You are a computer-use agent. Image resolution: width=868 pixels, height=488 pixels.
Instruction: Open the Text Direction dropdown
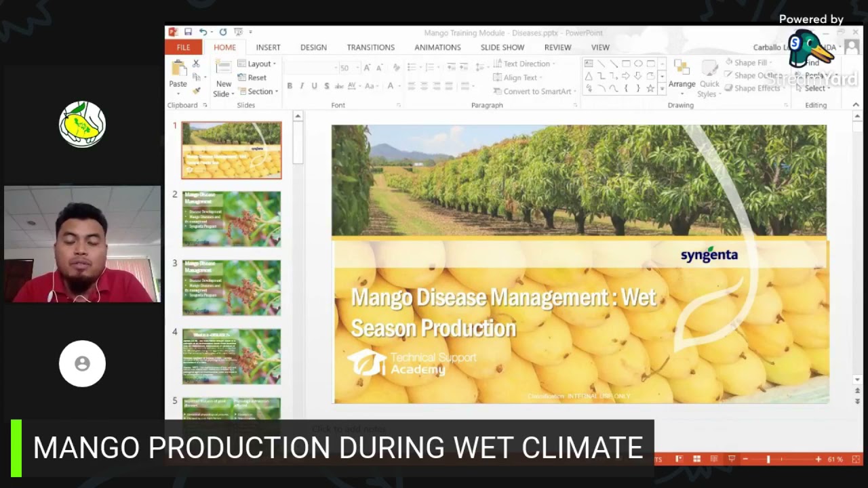524,64
